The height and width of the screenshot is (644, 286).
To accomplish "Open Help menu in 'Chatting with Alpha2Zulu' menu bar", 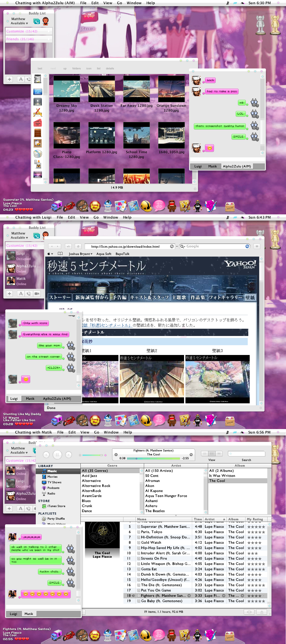I will (x=151, y=3).
